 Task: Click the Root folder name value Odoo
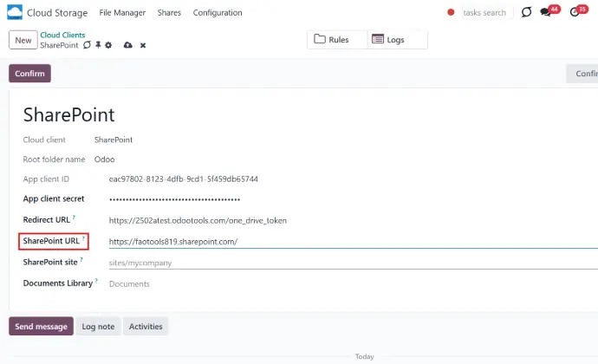pyautogui.click(x=104, y=159)
